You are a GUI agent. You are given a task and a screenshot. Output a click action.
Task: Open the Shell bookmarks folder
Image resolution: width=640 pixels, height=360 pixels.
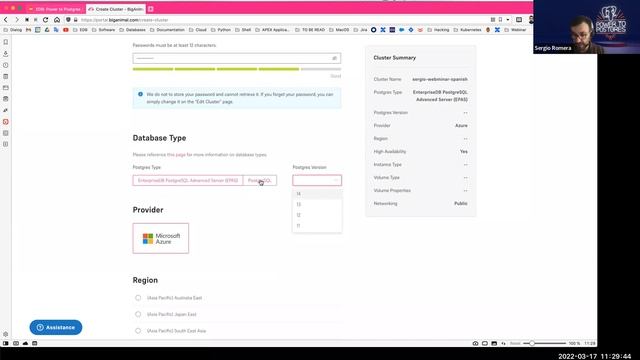pos(243,30)
